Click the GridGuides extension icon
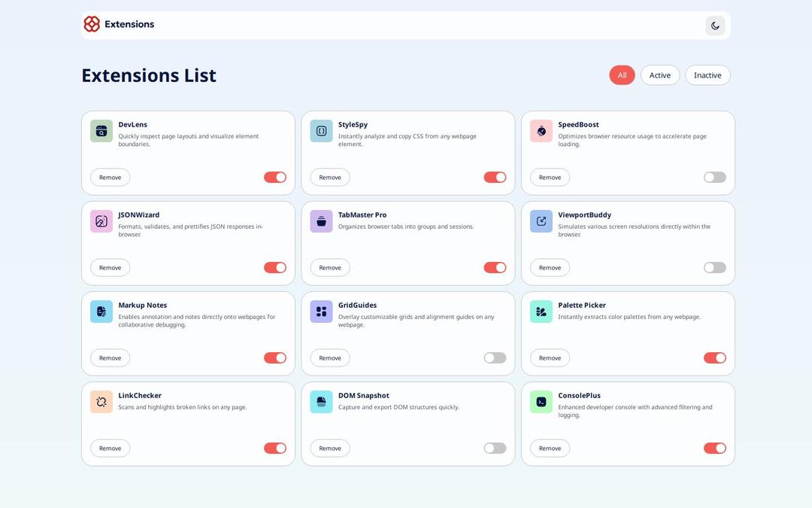Image resolution: width=812 pixels, height=508 pixels. pos(321,312)
